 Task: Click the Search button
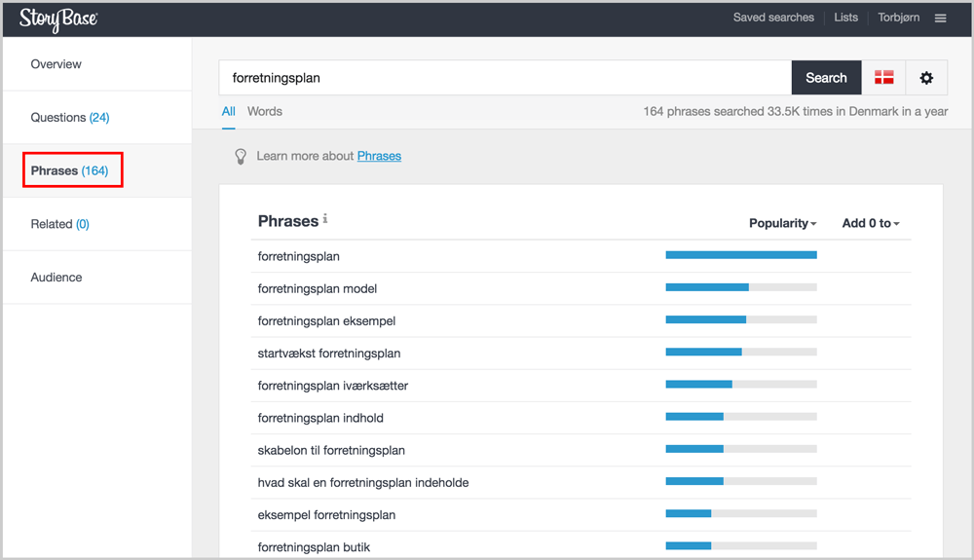(x=826, y=78)
